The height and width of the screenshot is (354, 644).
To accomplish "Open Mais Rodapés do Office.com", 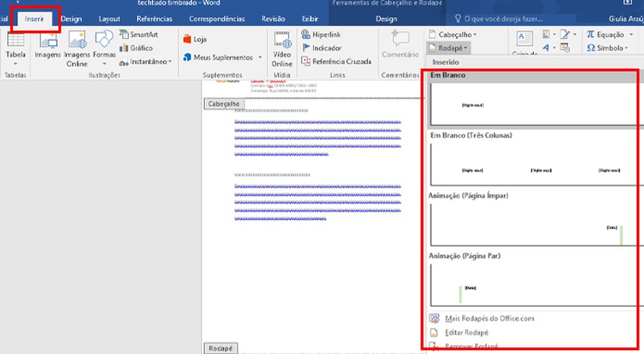I will [489, 318].
